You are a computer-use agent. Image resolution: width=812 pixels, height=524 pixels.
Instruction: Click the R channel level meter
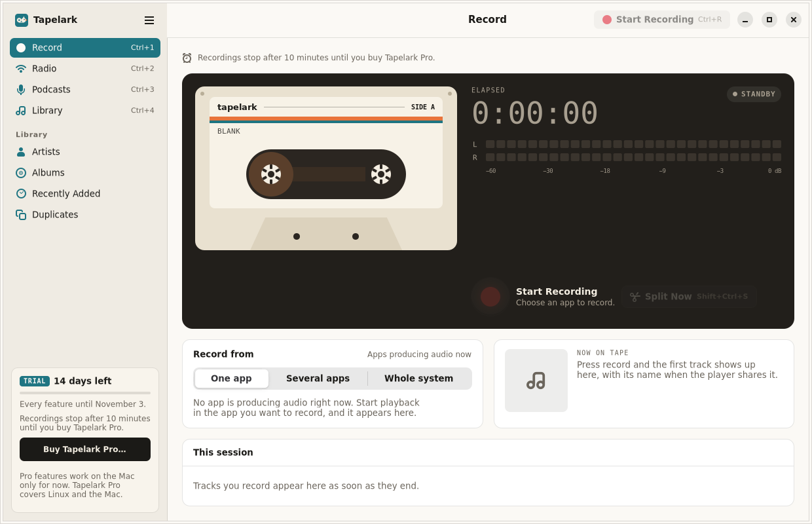pyautogui.click(x=633, y=157)
